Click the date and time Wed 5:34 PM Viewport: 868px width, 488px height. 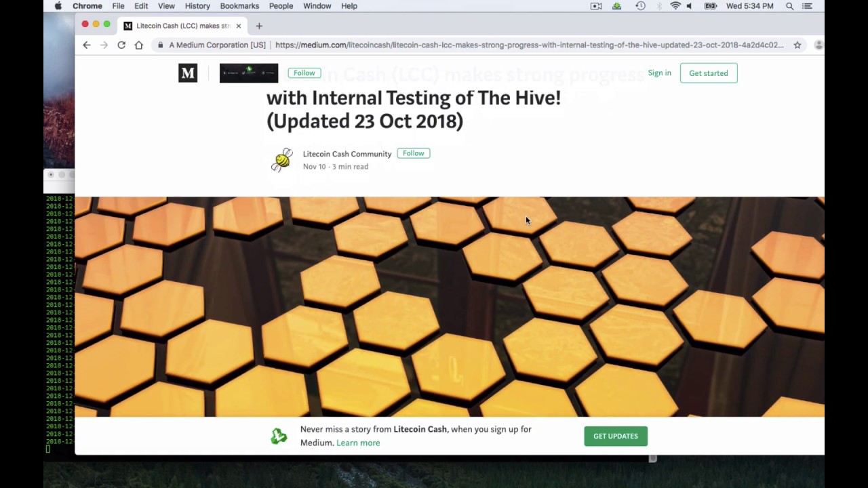749,6
